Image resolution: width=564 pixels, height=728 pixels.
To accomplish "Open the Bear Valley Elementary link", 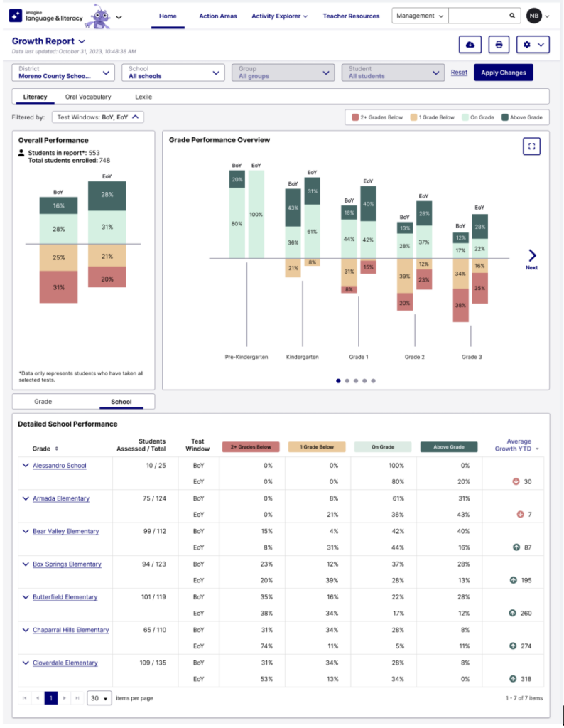I will 65,531.
